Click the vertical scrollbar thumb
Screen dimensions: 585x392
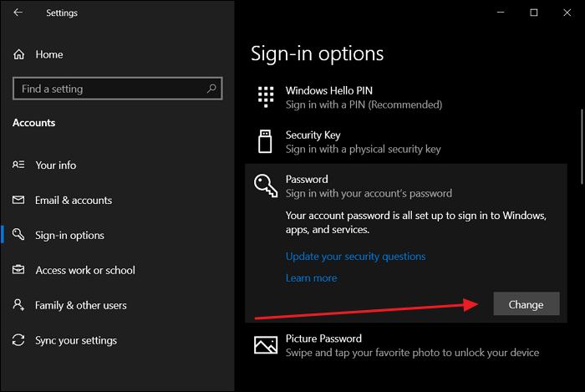pos(582,146)
